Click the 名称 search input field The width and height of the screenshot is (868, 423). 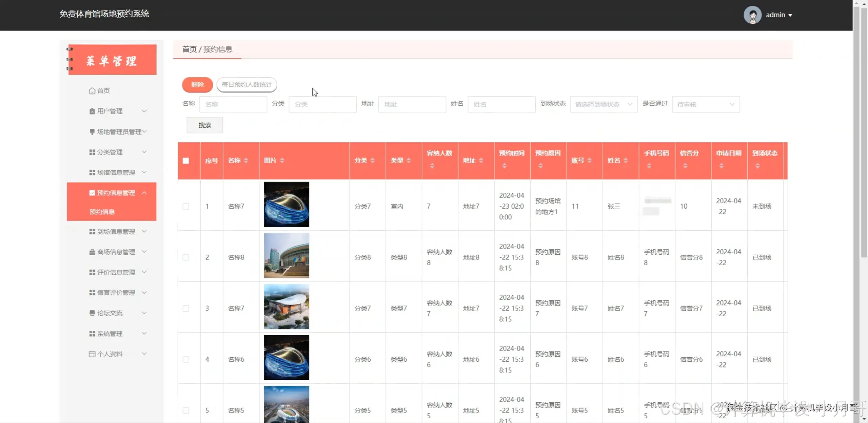point(233,104)
